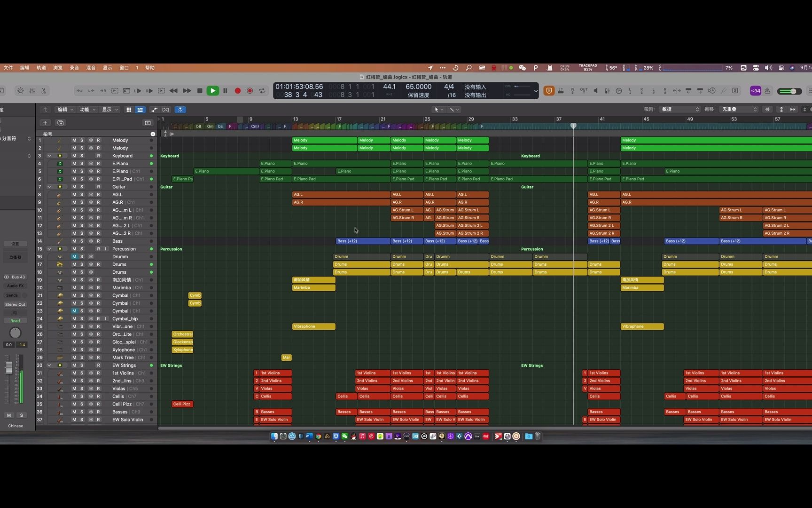Click the Capture Recording button
Image resolution: width=812 pixels, height=508 pixels.
[x=250, y=91]
